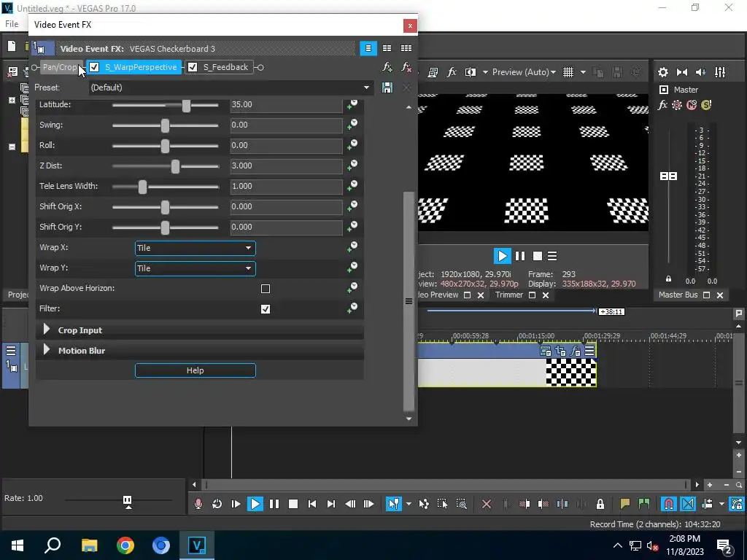Viewport: 747px width, 560px height.
Task: Go to end of project
Action: click(x=331, y=504)
